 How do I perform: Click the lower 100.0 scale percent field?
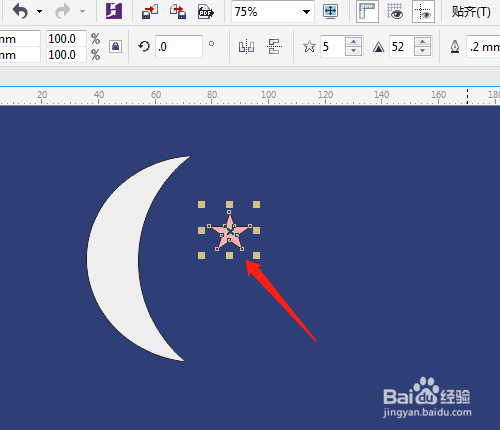click(x=66, y=55)
